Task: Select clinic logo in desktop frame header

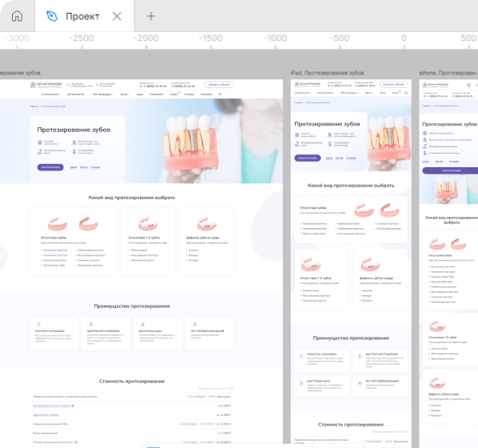Action: coord(46,85)
